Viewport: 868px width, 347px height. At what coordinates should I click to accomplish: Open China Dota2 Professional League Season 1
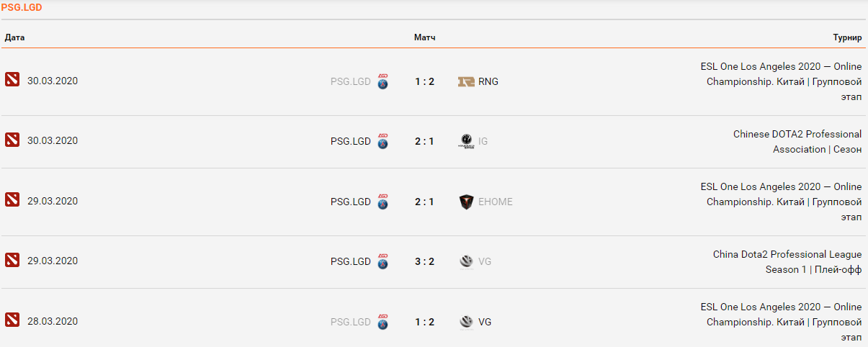(787, 261)
